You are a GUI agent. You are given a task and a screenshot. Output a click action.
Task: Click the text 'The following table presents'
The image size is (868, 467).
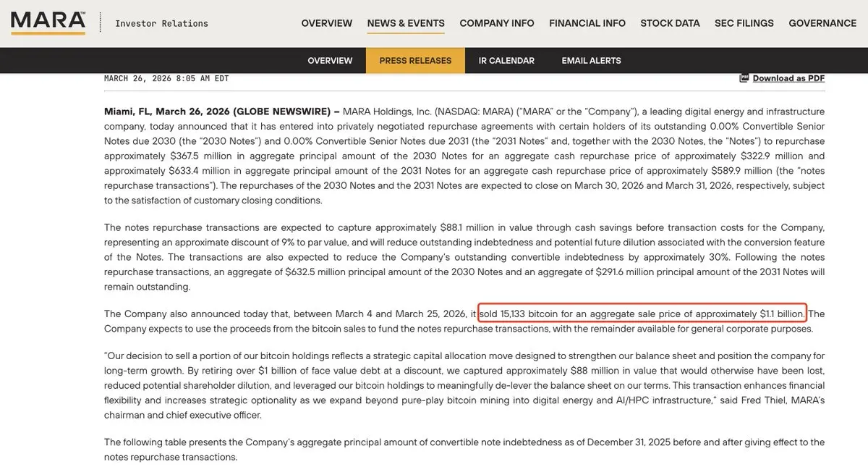click(167, 442)
